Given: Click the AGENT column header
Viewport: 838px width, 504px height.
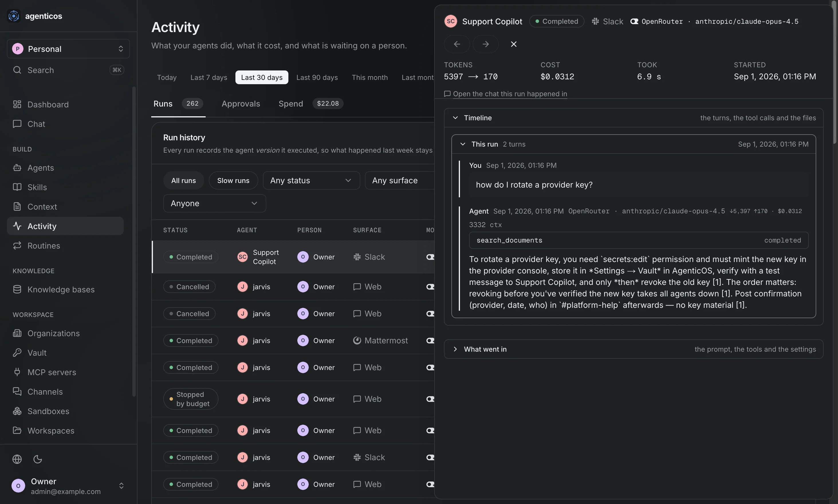Looking at the screenshot, I should 247,230.
